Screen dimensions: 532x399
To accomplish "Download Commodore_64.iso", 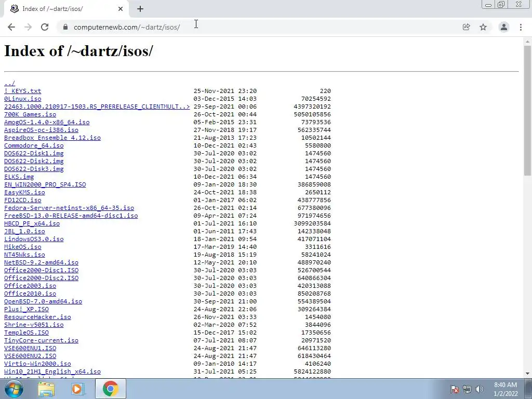I will pos(34,145).
